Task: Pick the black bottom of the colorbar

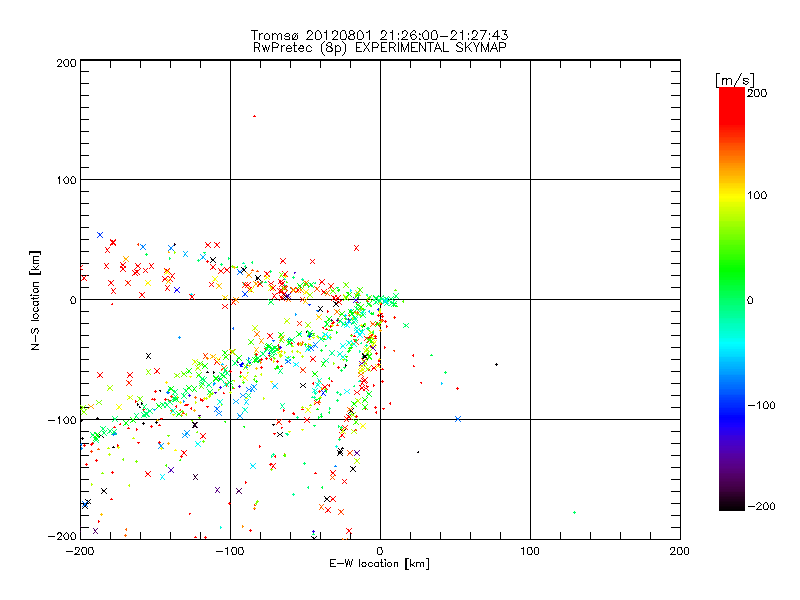Action: click(731, 503)
